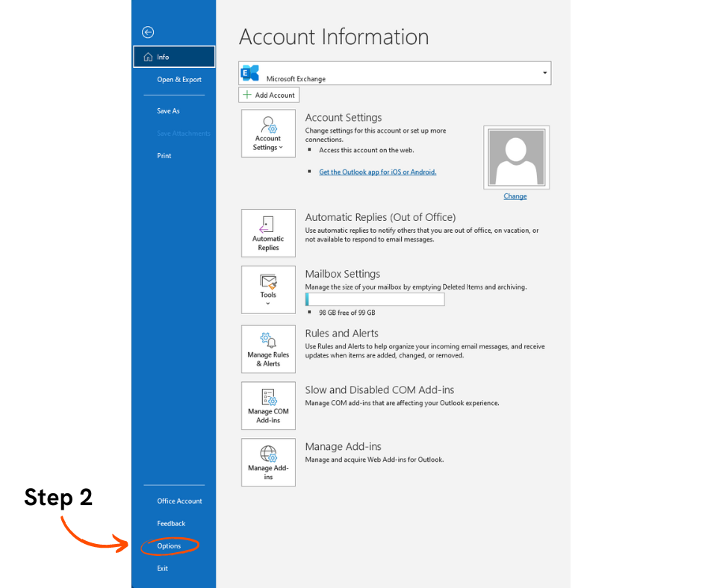
Task: Click the Change profile photo link
Action: pyautogui.click(x=515, y=196)
